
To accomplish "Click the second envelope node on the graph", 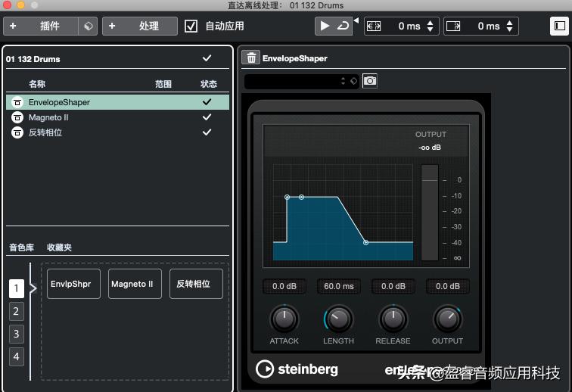I will click(x=301, y=197).
